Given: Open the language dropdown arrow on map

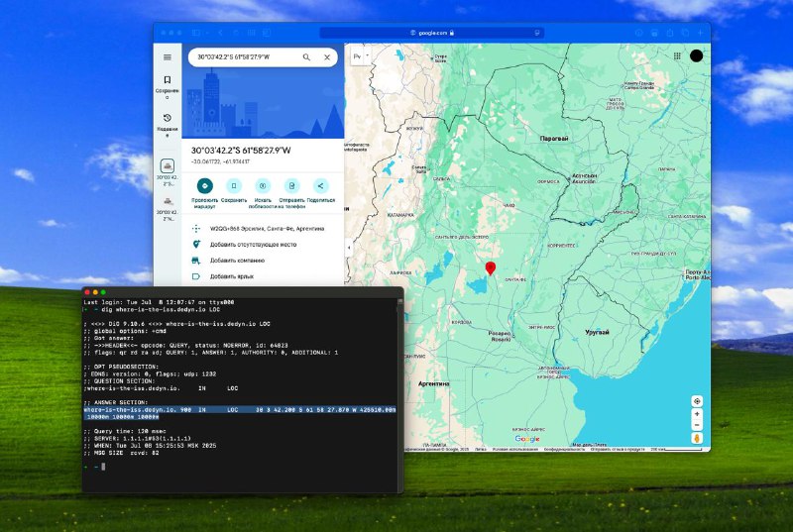Looking at the screenshot, I should point(368,56).
